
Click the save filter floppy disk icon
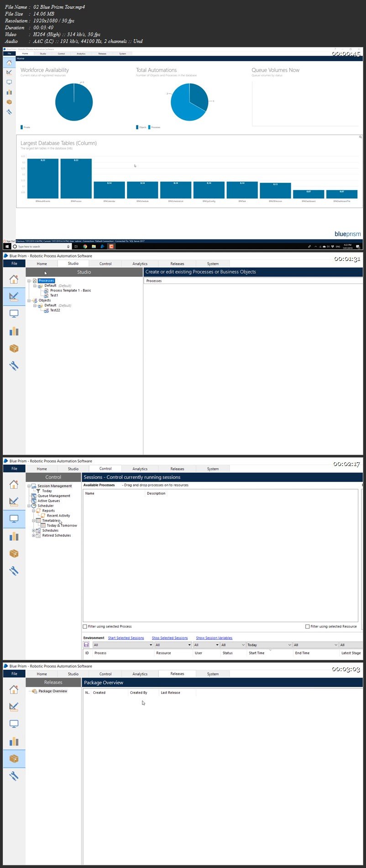coord(86,645)
